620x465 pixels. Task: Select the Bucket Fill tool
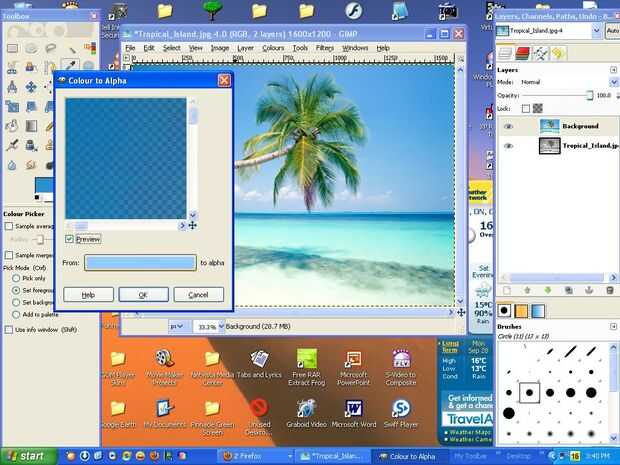coord(12,126)
